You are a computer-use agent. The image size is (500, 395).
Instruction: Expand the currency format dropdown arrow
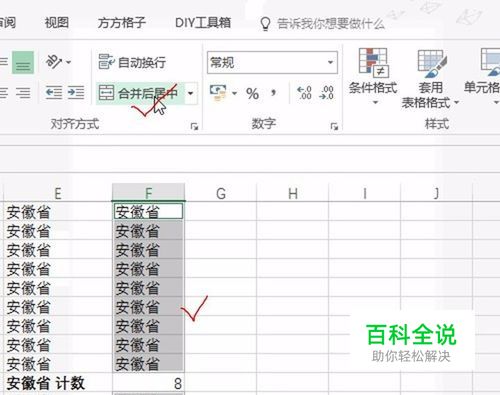coord(234,93)
